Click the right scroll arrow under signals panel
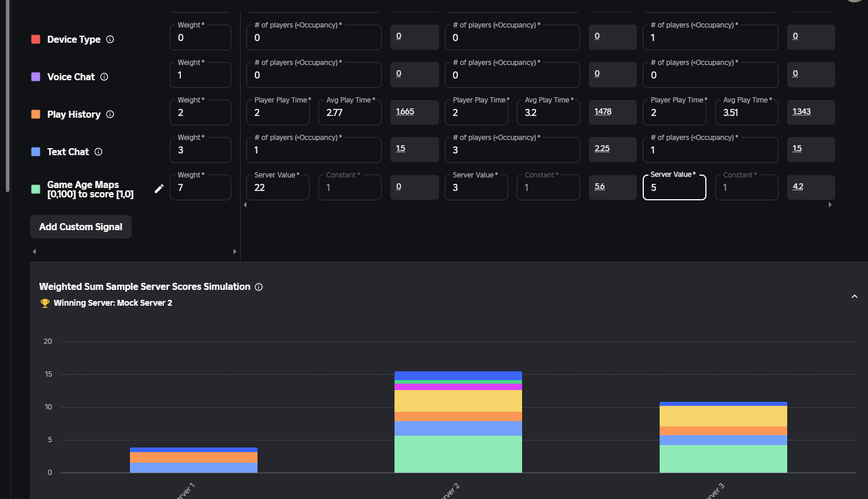 (x=235, y=252)
